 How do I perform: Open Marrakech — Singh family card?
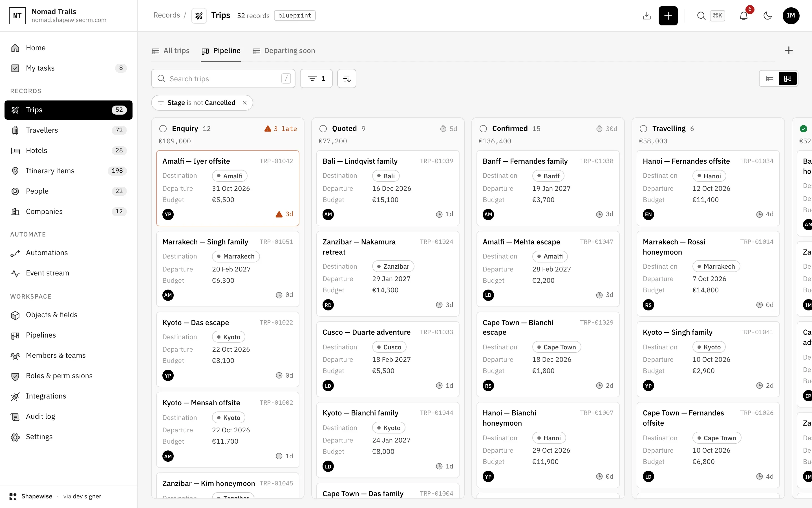[x=228, y=269]
